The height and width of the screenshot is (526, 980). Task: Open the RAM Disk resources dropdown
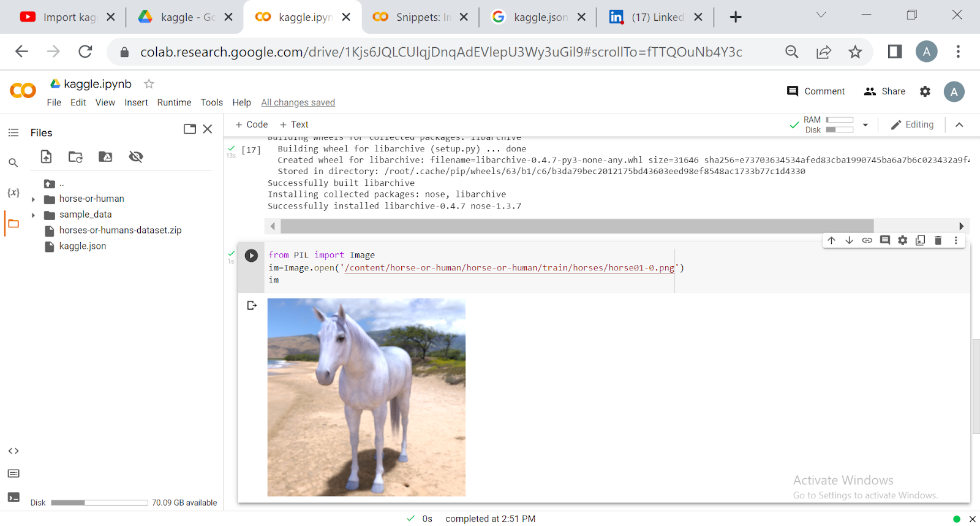pos(865,125)
